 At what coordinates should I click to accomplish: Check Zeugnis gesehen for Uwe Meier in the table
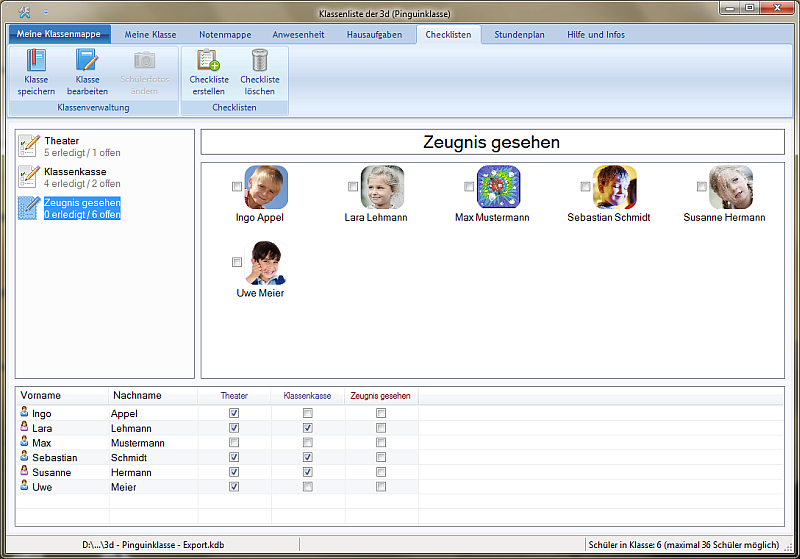tap(381, 487)
